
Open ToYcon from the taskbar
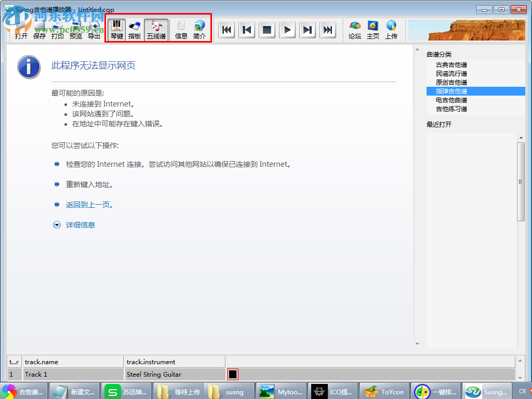pos(384,391)
